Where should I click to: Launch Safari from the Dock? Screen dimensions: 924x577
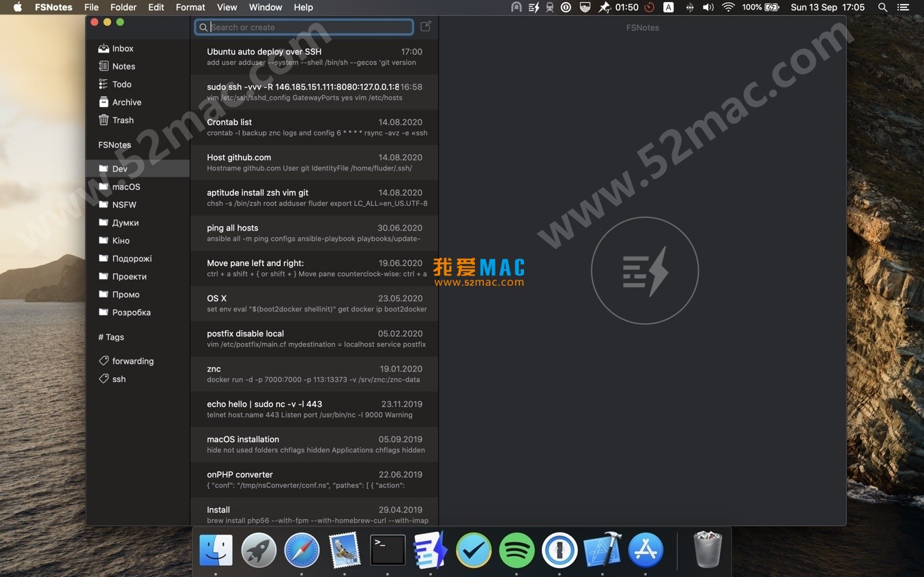point(302,550)
